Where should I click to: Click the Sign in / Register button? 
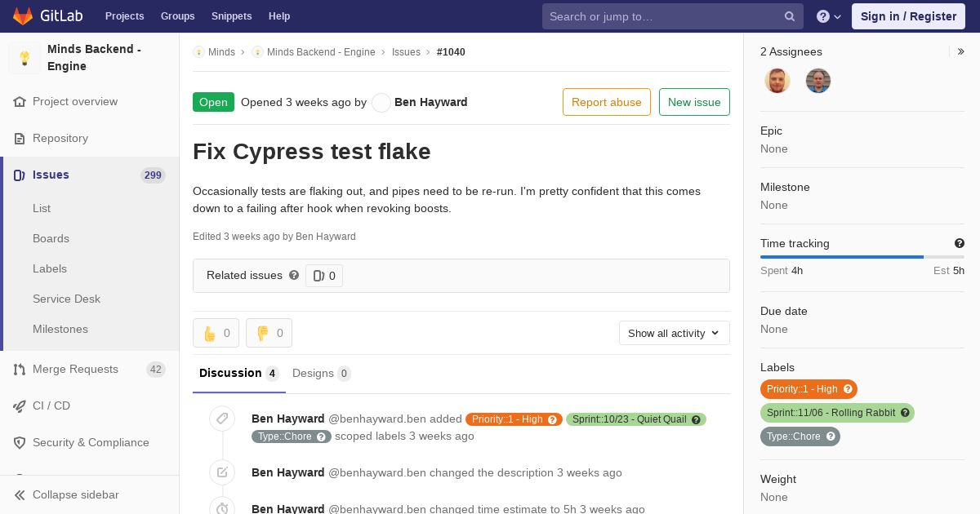pyautogui.click(x=908, y=16)
